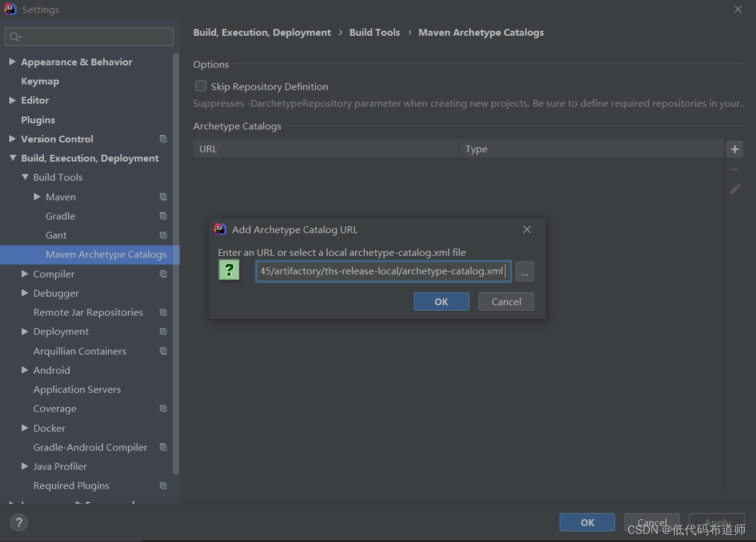Close the Settings window

(x=738, y=9)
